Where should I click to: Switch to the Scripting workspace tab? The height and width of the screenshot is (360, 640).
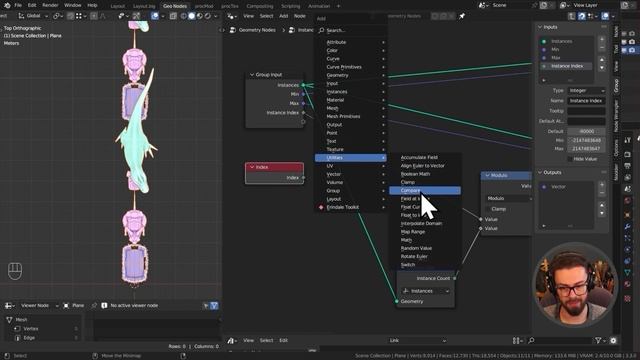[x=291, y=6]
